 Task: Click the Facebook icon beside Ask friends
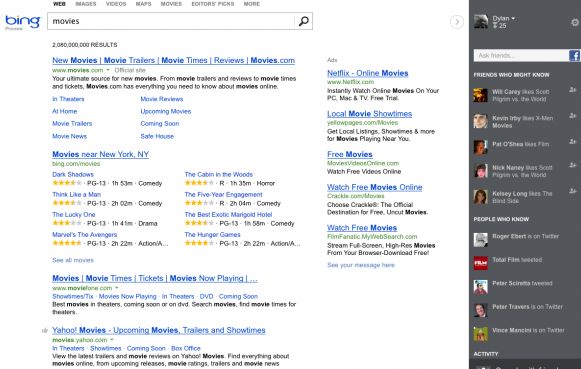[574, 56]
